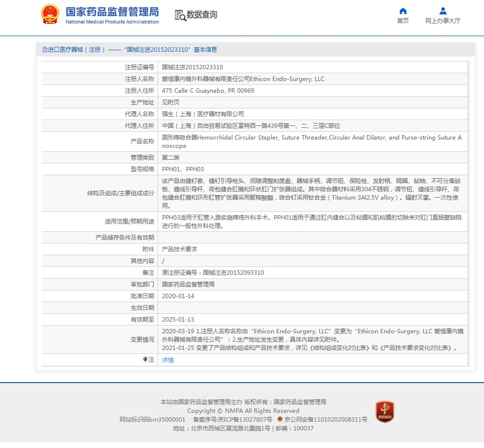This screenshot has height=448, width=484.
Task: Click the 数据查询 magnifier icon
Action: point(180,16)
